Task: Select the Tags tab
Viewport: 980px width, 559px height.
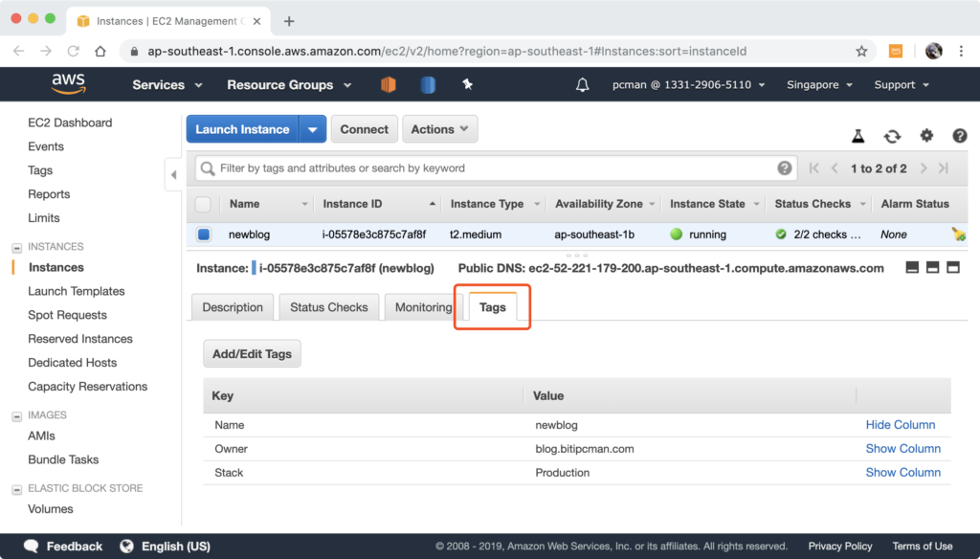Action: point(493,307)
